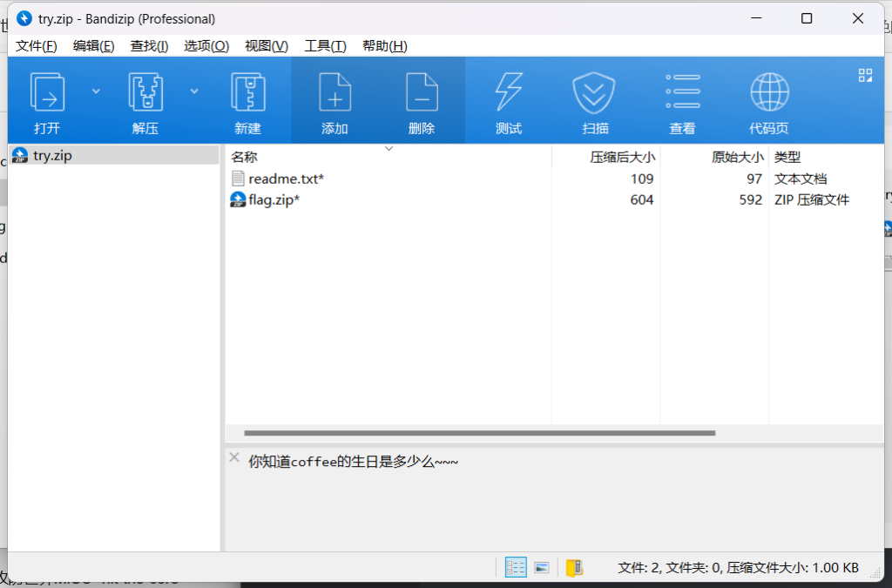Click the 新建 (New) archive icon
This screenshot has width=892, height=588.
pyautogui.click(x=247, y=93)
